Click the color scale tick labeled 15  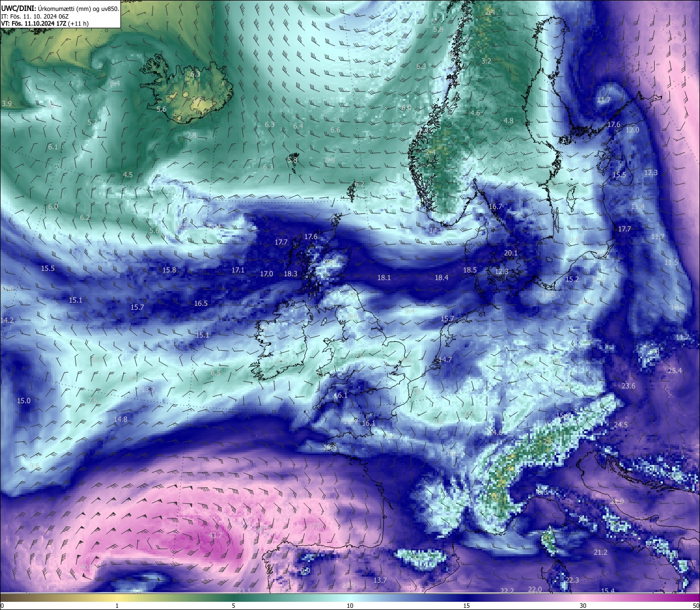pos(466,606)
